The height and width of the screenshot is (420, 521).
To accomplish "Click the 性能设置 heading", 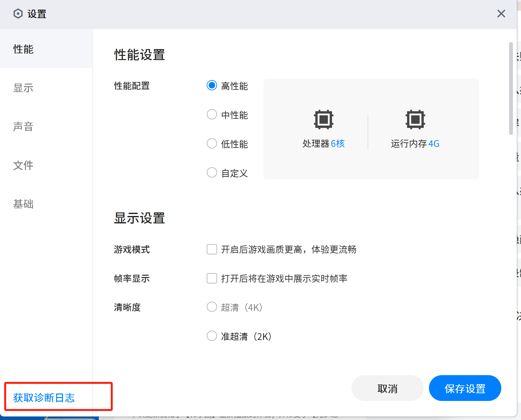I will [140, 55].
